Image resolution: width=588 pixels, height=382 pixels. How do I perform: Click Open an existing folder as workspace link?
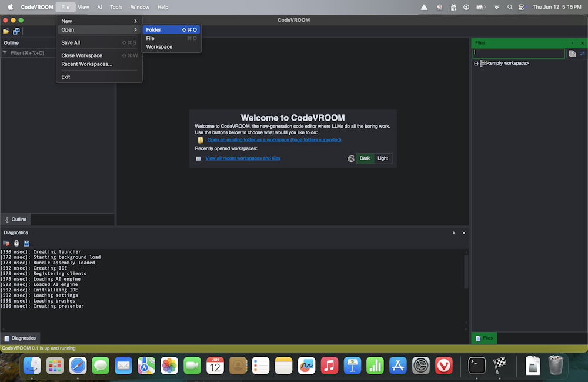(x=274, y=140)
